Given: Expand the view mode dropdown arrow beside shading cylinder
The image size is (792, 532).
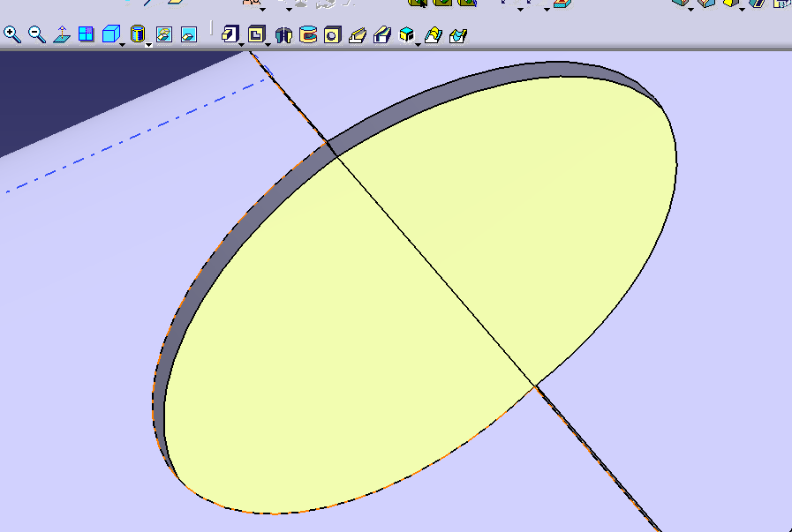Looking at the screenshot, I should (148, 45).
